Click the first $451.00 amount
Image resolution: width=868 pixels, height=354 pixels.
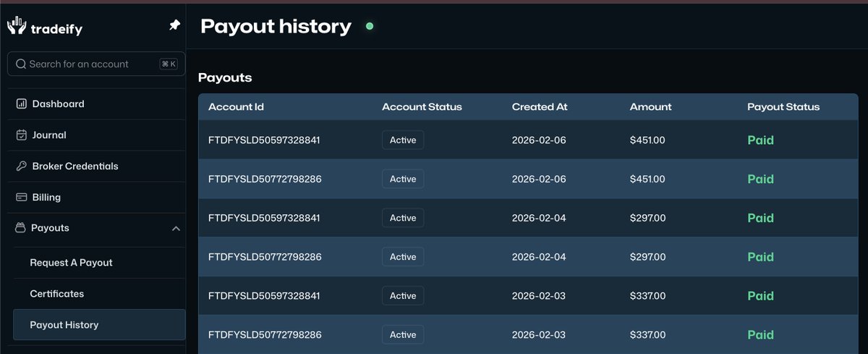point(647,140)
